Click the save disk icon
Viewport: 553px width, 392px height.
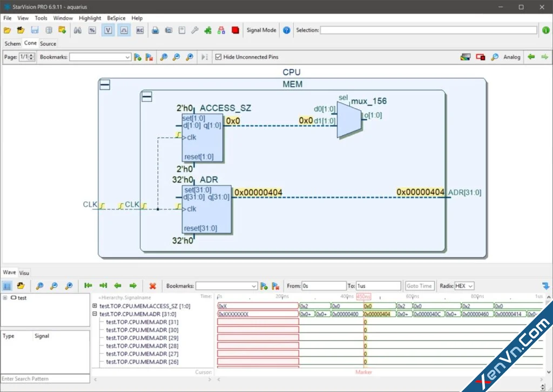(35, 30)
